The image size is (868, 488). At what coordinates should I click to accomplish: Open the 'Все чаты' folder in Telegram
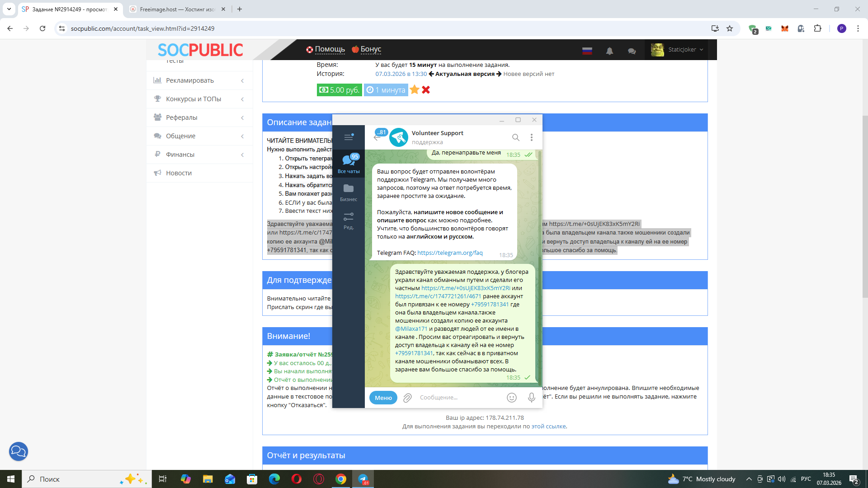point(349,164)
